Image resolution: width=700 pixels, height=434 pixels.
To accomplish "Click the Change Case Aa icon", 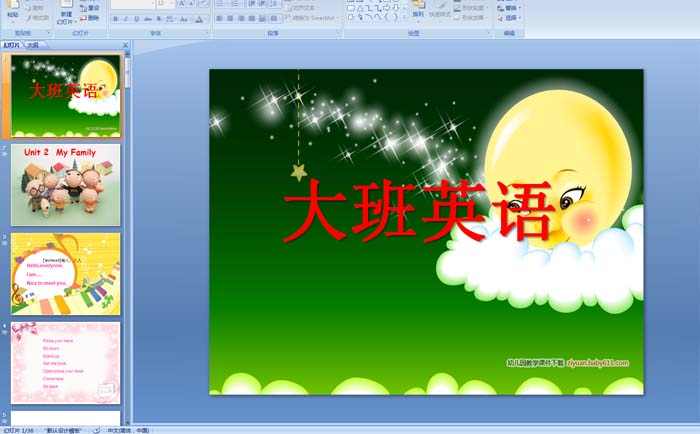I will (x=183, y=19).
